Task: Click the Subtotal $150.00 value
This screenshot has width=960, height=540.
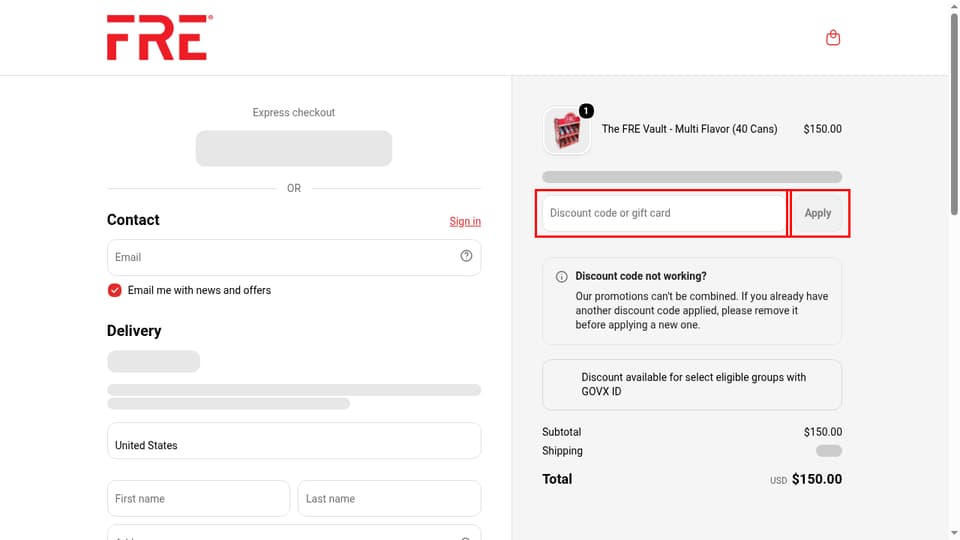Action: click(823, 432)
